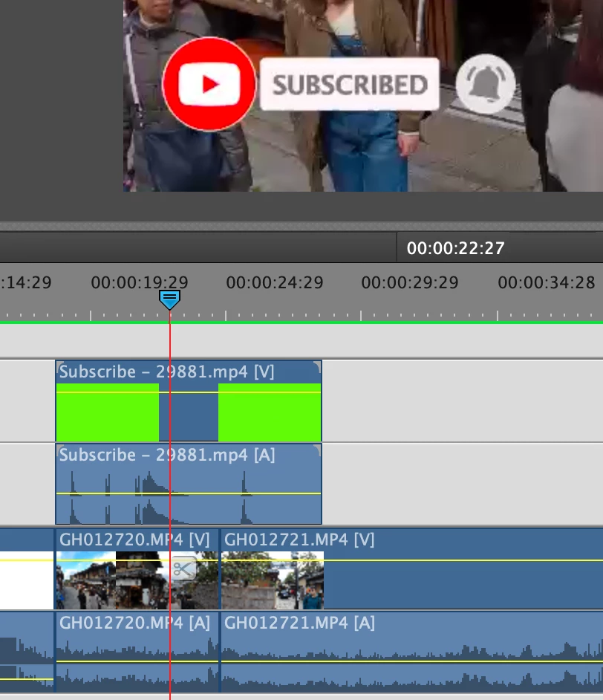
Task: Select the GH012720.MP4 [V] video clip
Action: 137,568
